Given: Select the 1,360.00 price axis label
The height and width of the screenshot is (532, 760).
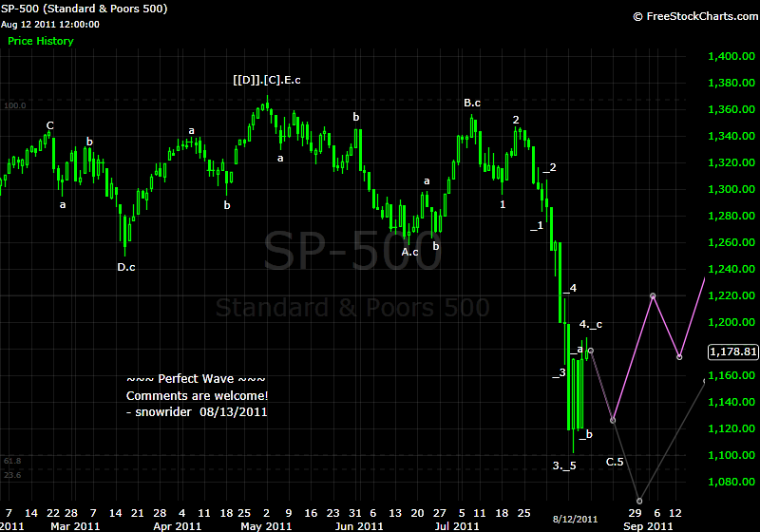Looking at the screenshot, I should click(x=731, y=109).
